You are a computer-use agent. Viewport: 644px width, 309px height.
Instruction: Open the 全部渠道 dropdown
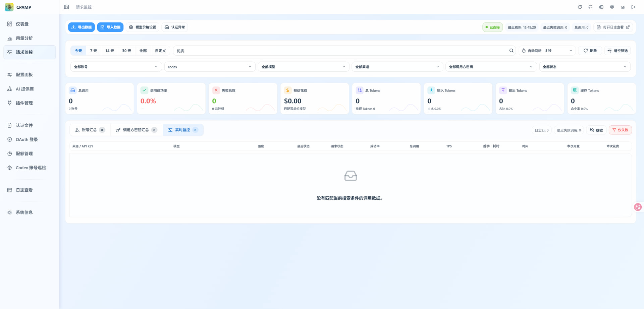coord(397,67)
